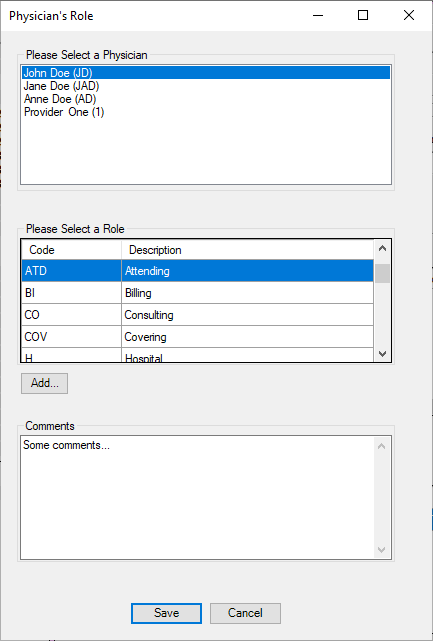Click Comments box scroll down arrow
Screen dimensions: 433x641
381,550
